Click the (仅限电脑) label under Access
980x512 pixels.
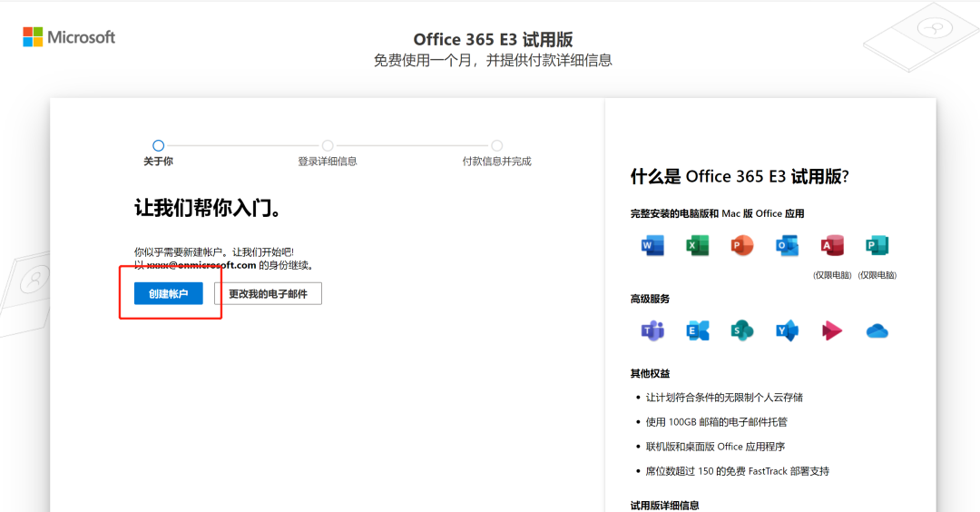pos(832,275)
